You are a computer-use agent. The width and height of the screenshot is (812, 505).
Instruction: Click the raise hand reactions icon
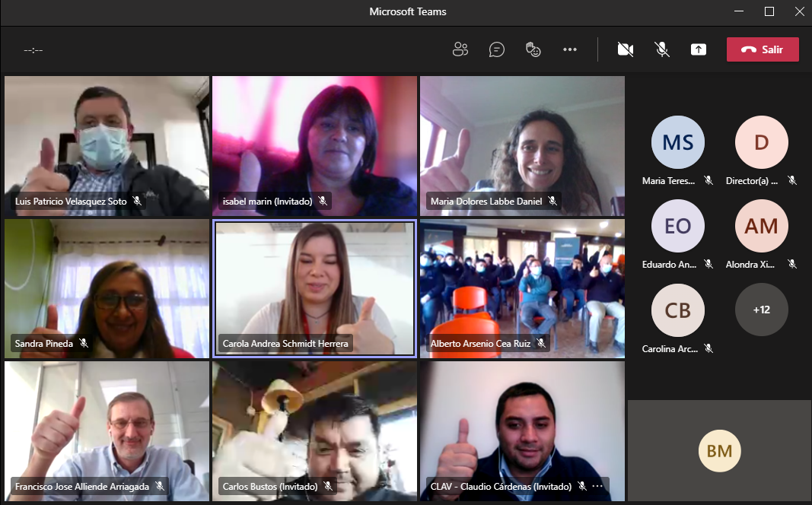[533, 49]
